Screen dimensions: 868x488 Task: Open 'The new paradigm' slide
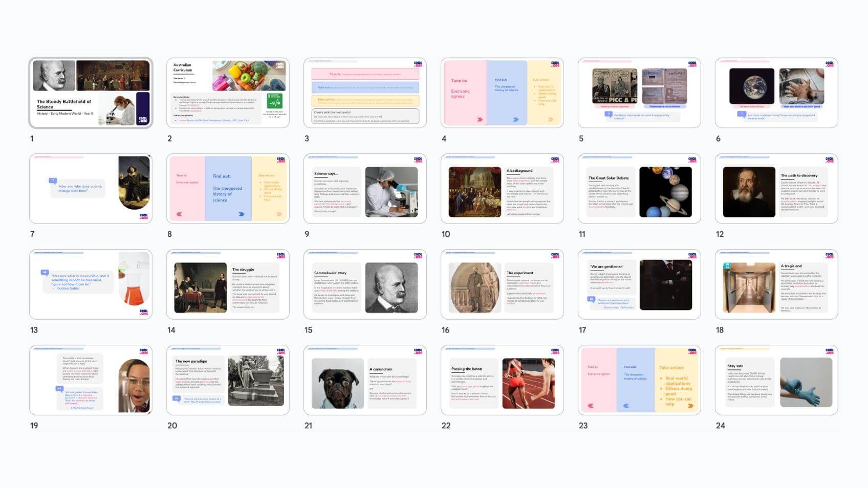[x=228, y=380]
